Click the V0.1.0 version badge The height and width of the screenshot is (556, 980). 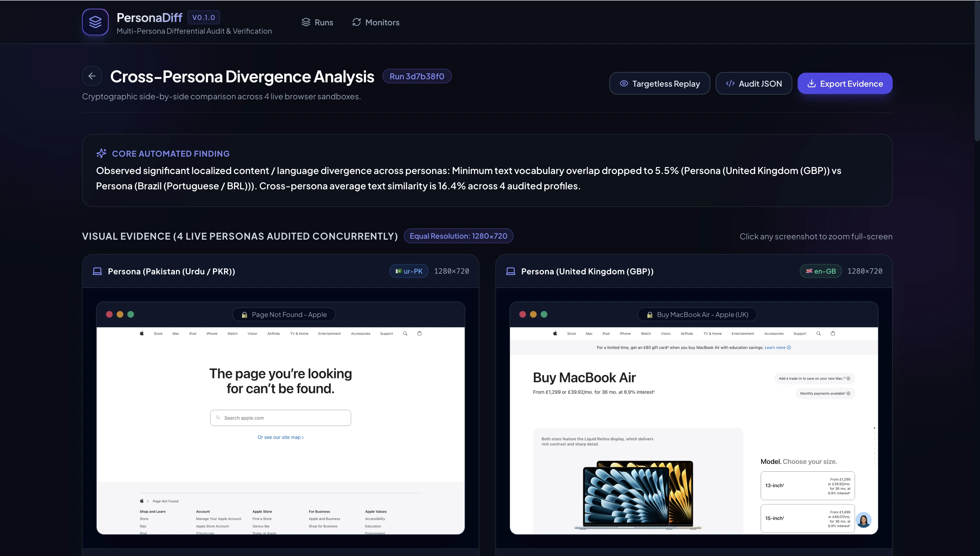(203, 17)
